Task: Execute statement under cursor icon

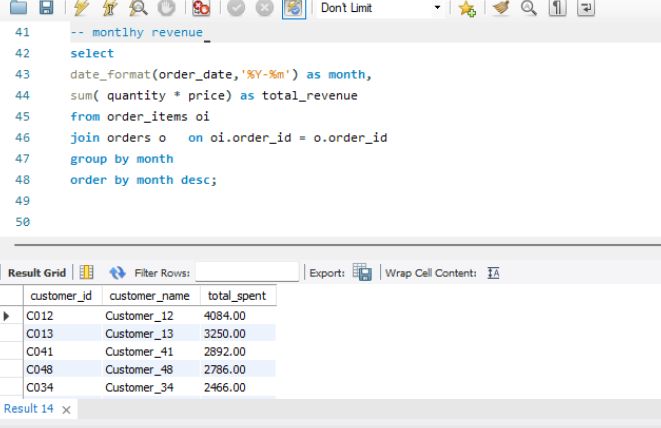Action: [109, 7]
